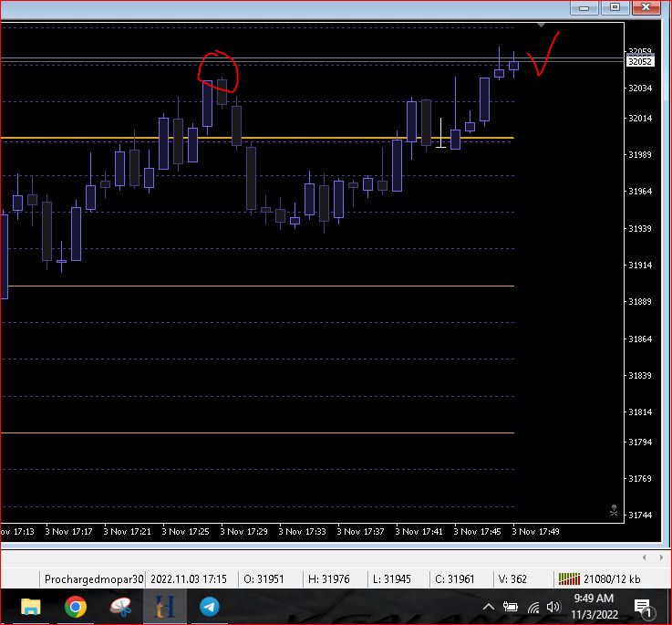This screenshot has width=672, height=625.
Task: Click the 3 Nov 17:37 time label
Action: coord(360,532)
